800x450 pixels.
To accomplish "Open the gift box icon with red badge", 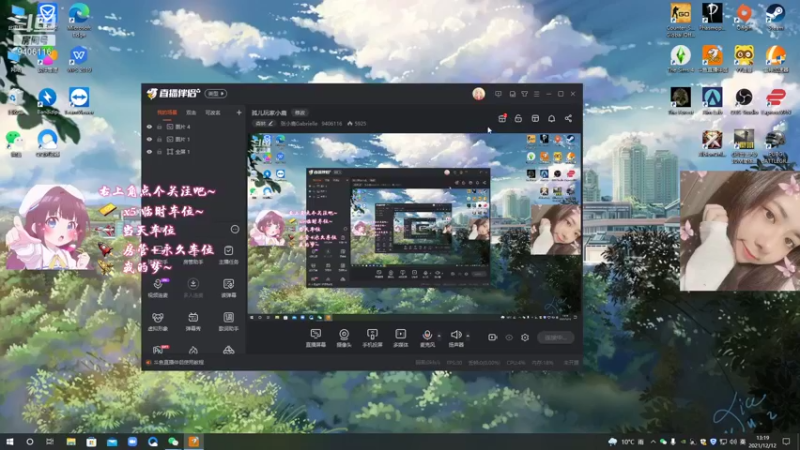I will click(502, 118).
